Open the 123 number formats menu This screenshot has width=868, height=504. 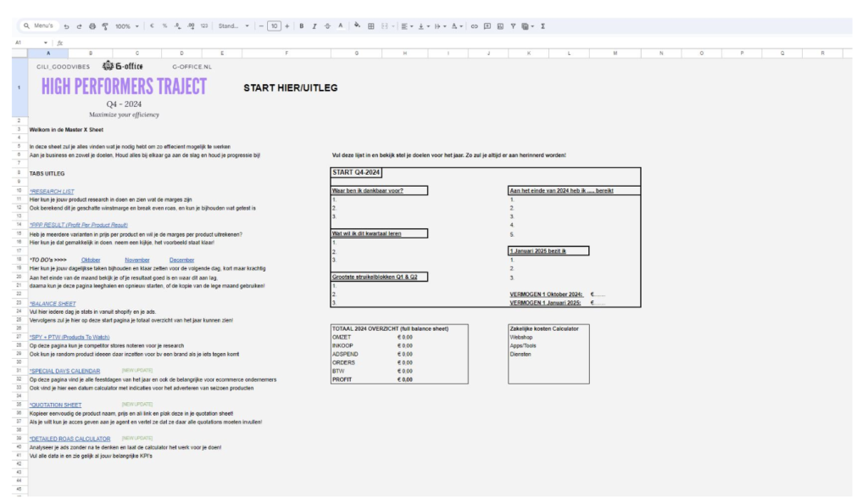(x=204, y=26)
